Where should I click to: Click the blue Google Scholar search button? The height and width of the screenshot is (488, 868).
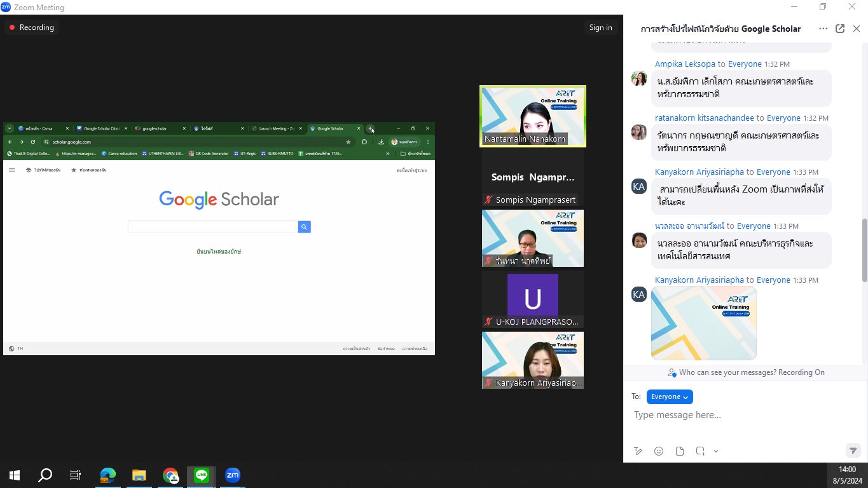tap(304, 227)
